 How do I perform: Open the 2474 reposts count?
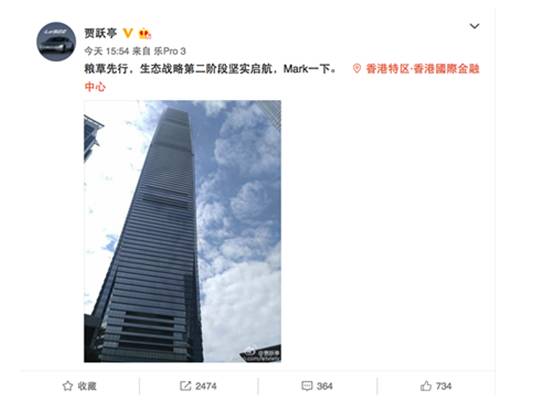coord(206,386)
